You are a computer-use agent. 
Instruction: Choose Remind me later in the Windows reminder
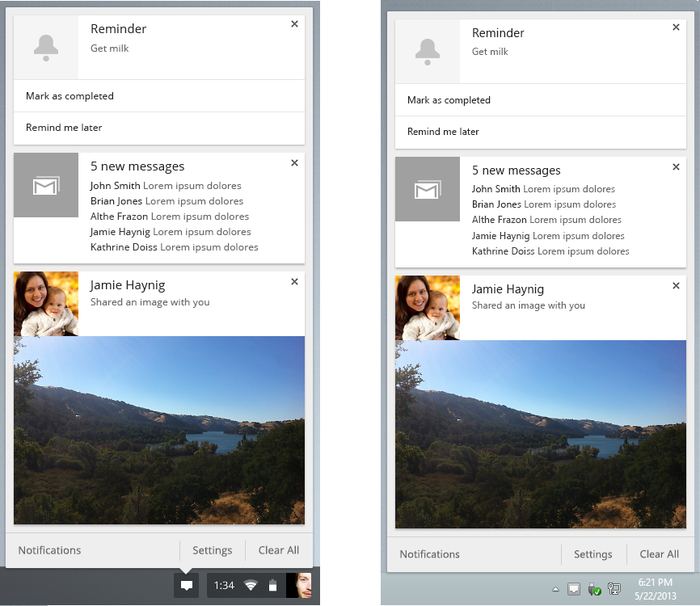[541, 132]
